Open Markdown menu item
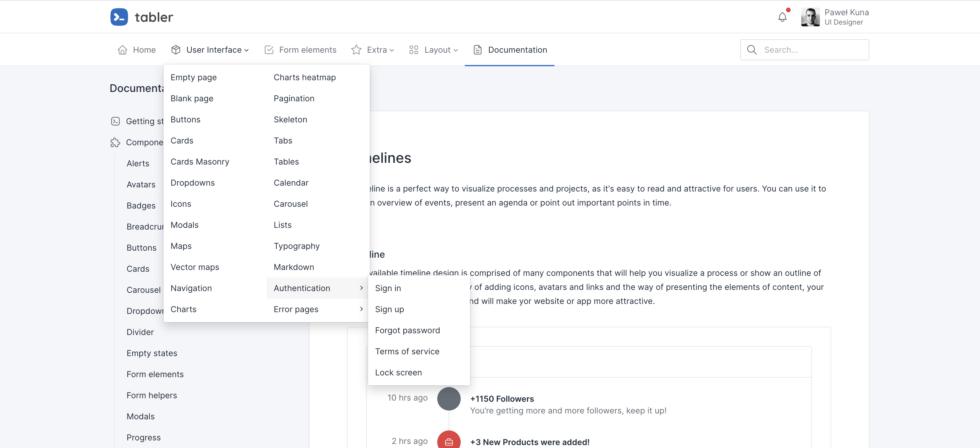The height and width of the screenshot is (448, 980). [318, 267]
